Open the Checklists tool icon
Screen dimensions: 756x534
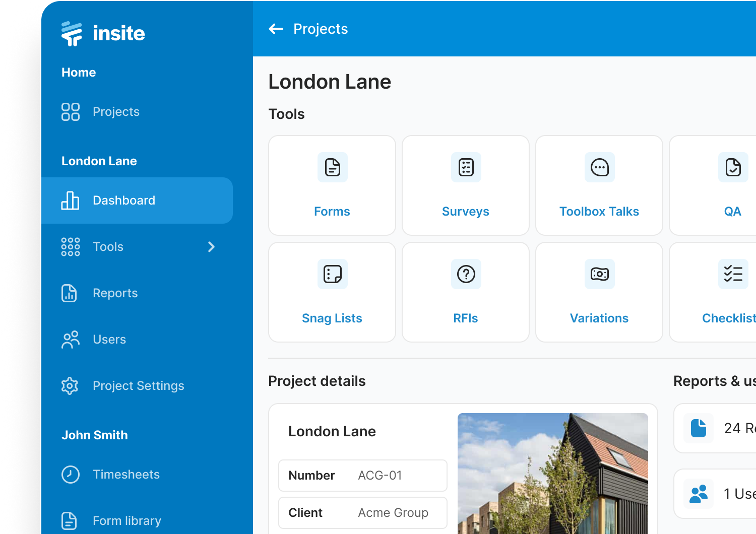coord(733,275)
